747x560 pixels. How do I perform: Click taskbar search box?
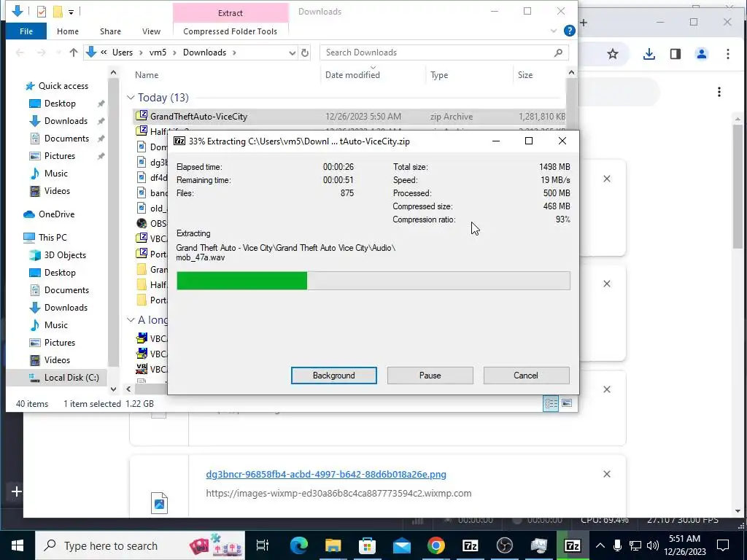tap(139, 545)
